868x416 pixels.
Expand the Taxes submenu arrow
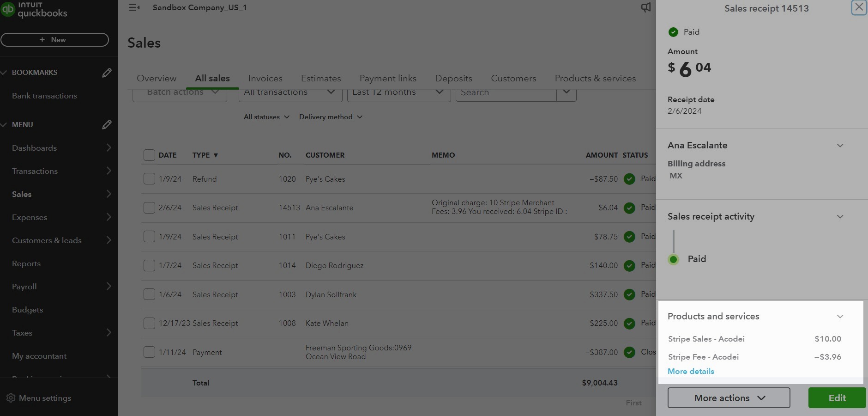(x=108, y=332)
